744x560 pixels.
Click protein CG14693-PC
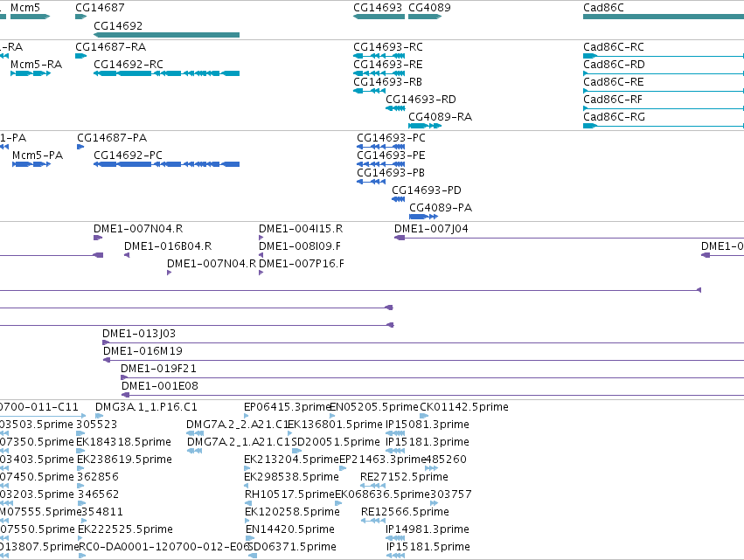pyautogui.click(x=380, y=147)
